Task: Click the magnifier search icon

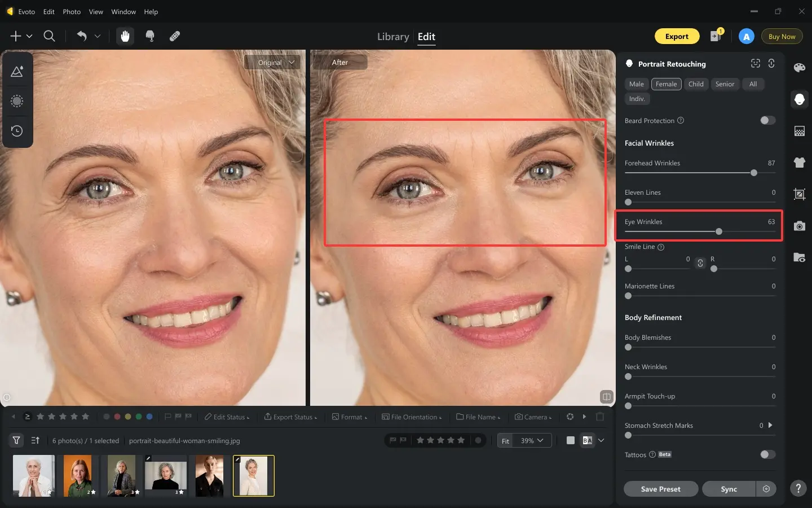Action: 50,36
